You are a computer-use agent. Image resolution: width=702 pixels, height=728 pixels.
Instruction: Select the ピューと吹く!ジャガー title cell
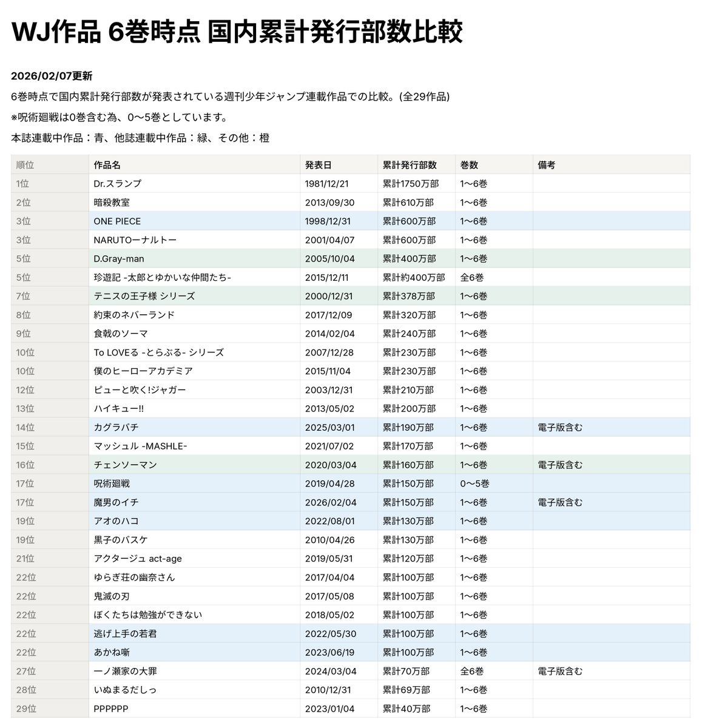[194, 390]
